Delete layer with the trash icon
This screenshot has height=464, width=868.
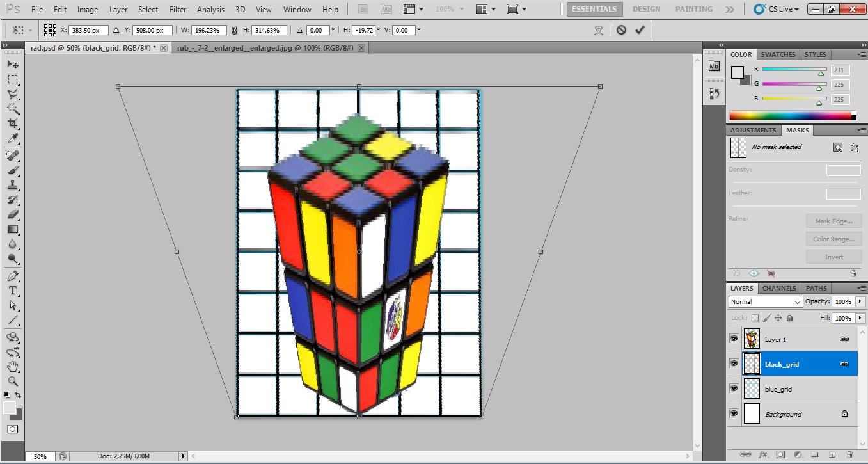pos(849,454)
